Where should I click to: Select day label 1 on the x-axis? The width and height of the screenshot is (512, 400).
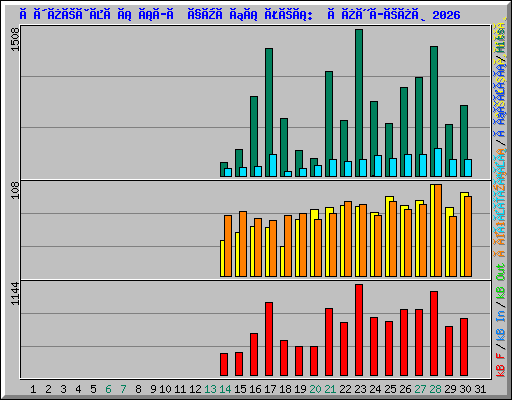tap(33, 389)
